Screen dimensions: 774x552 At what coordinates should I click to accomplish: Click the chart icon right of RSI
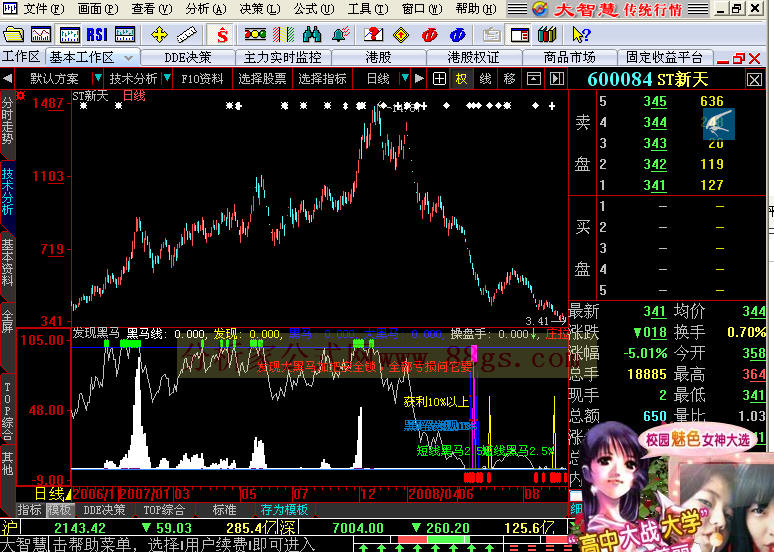point(125,35)
